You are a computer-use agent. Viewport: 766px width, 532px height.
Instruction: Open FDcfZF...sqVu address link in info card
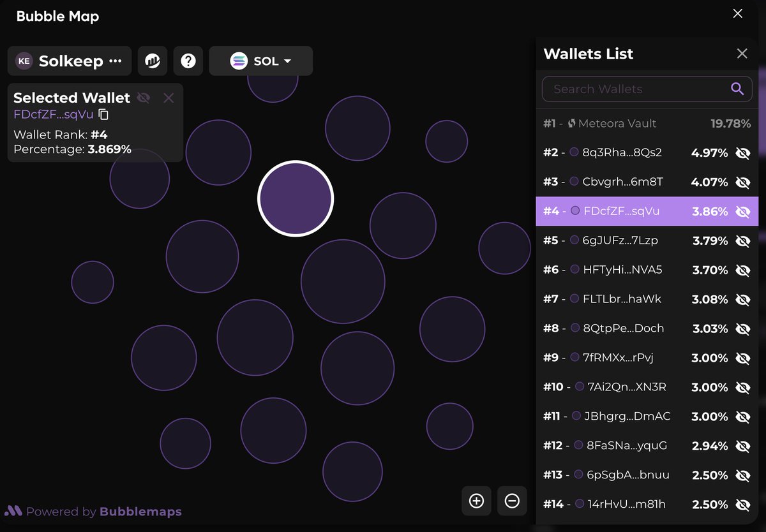tap(54, 115)
